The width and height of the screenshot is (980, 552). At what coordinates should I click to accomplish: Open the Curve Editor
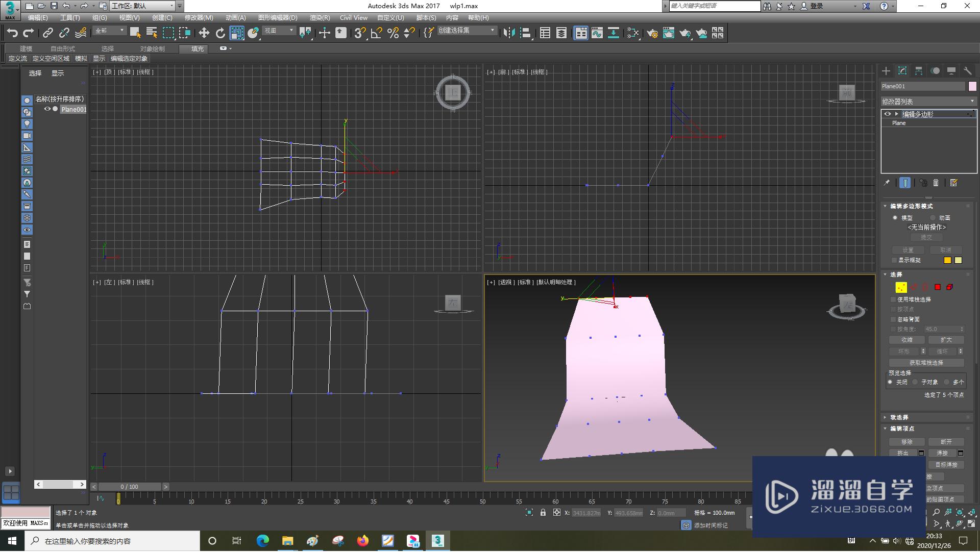coord(597,33)
